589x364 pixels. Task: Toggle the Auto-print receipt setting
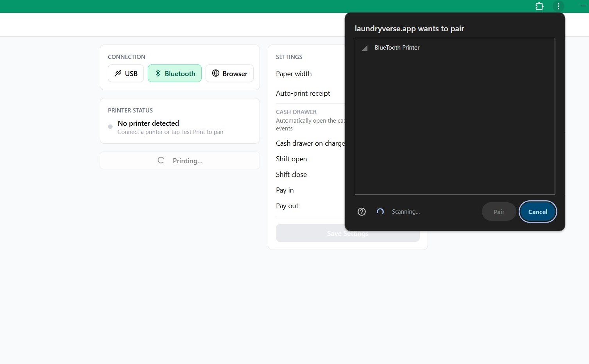303,93
